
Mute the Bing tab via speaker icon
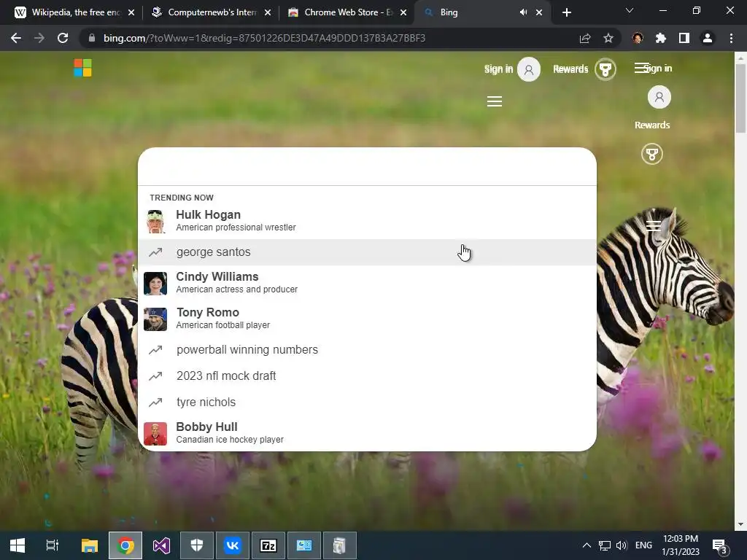tap(523, 12)
